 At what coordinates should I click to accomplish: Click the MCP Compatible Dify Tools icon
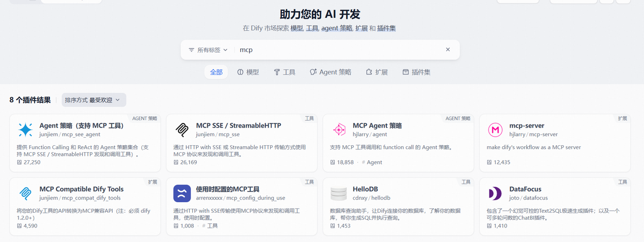(25, 194)
